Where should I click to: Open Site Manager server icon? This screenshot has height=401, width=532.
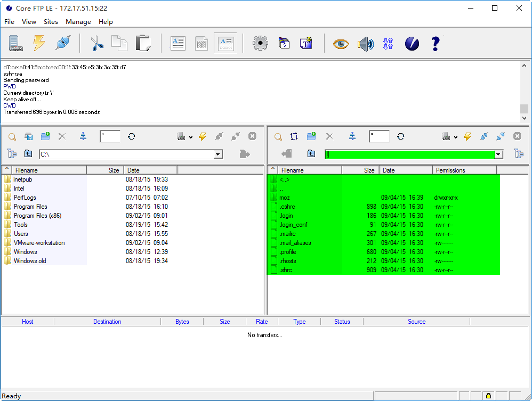(x=15, y=43)
